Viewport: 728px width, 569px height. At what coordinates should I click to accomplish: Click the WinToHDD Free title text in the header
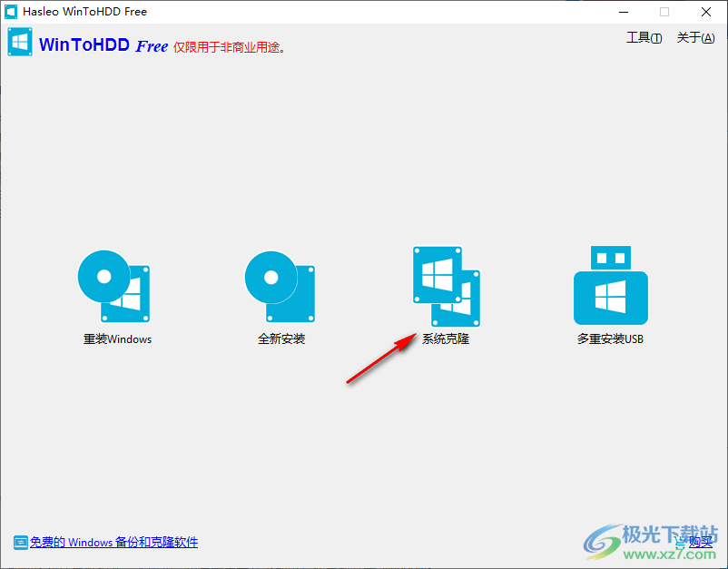point(103,45)
